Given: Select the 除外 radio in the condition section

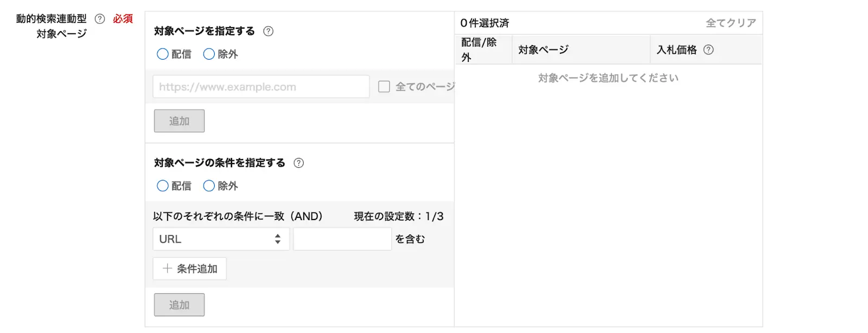Looking at the screenshot, I should (208, 186).
